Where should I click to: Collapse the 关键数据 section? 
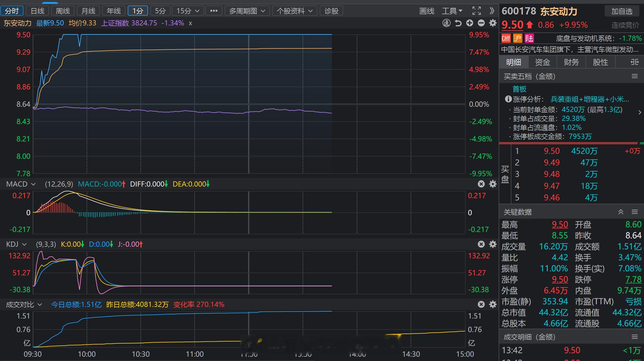pyautogui.click(x=621, y=212)
